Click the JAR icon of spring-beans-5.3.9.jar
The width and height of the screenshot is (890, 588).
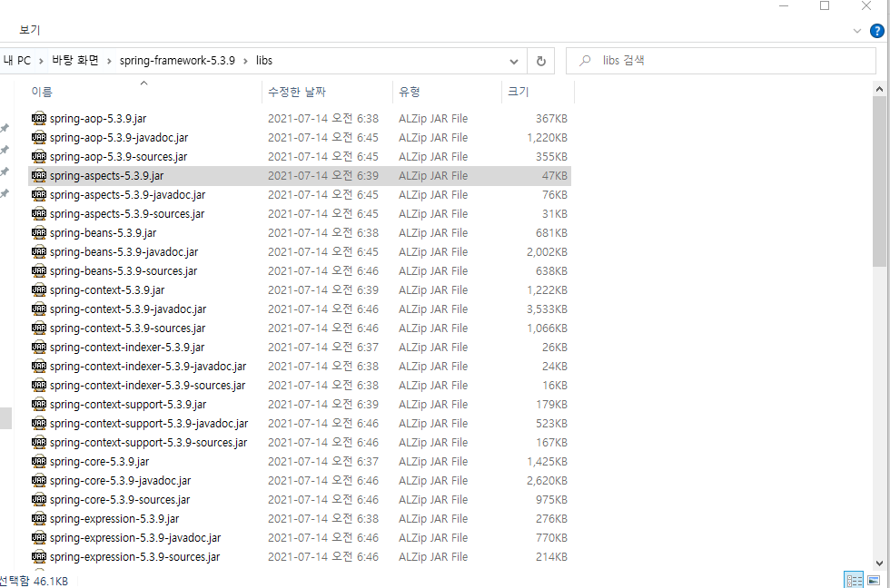38,232
